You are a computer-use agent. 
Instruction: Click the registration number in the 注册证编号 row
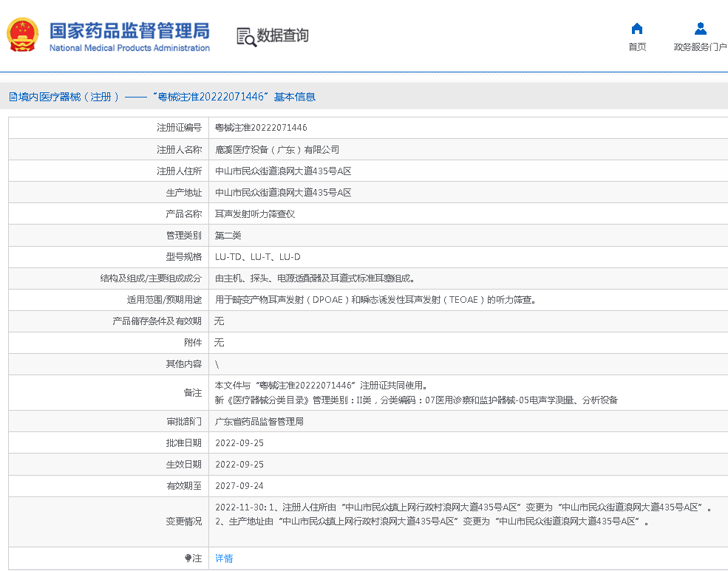(x=261, y=128)
